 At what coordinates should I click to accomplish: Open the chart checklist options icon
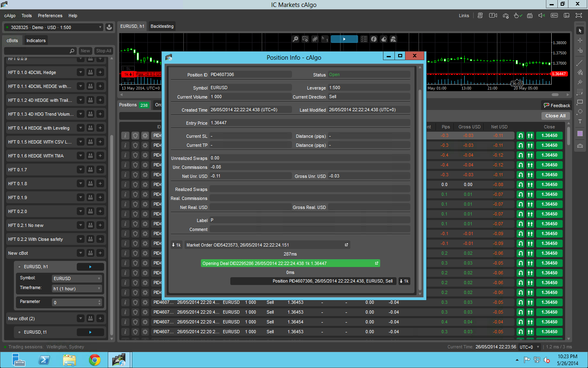click(364, 39)
